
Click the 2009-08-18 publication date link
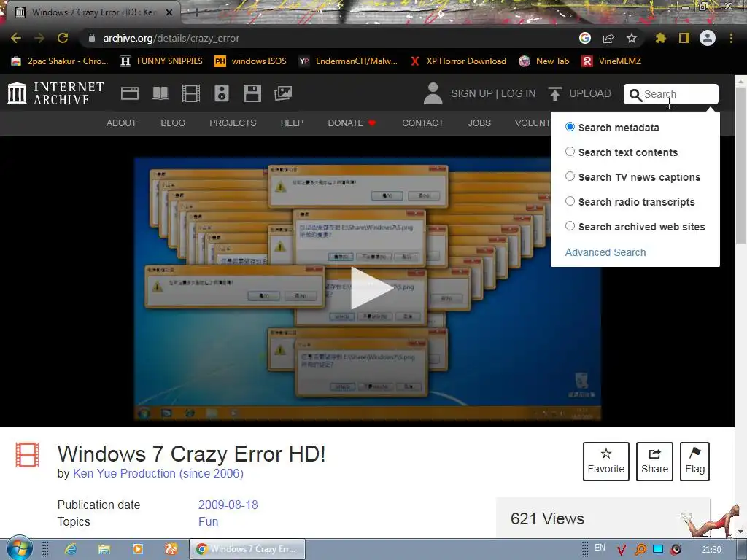[x=228, y=505]
